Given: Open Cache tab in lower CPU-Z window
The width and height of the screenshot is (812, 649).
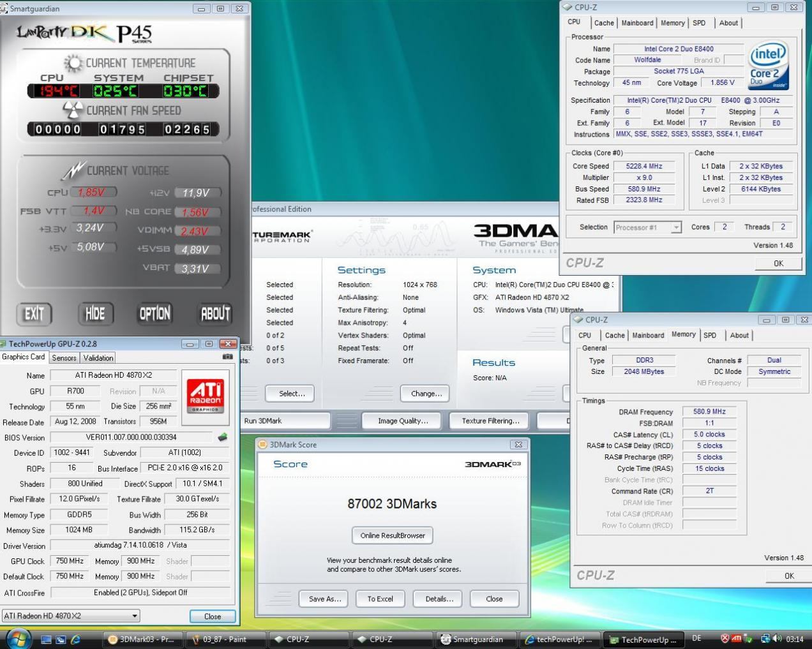Looking at the screenshot, I should click(615, 335).
